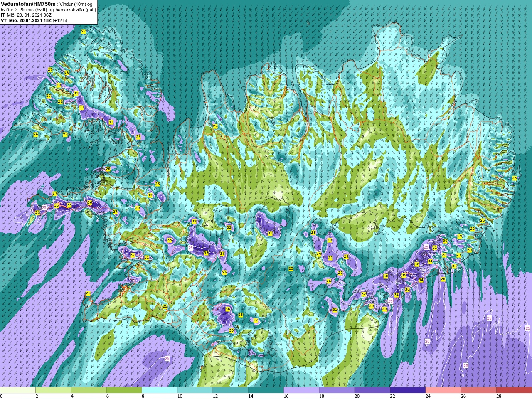The width and height of the screenshot is (532, 399).
Task: Click the 'IT: Mið. 20. 01. 2021 06Z' line
Action: pyautogui.click(x=26, y=15)
